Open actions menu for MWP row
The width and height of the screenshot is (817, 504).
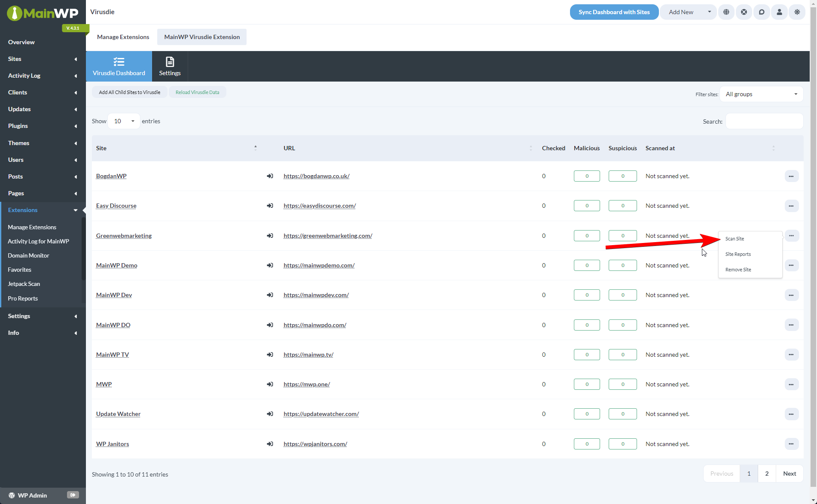[x=791, y=384]
